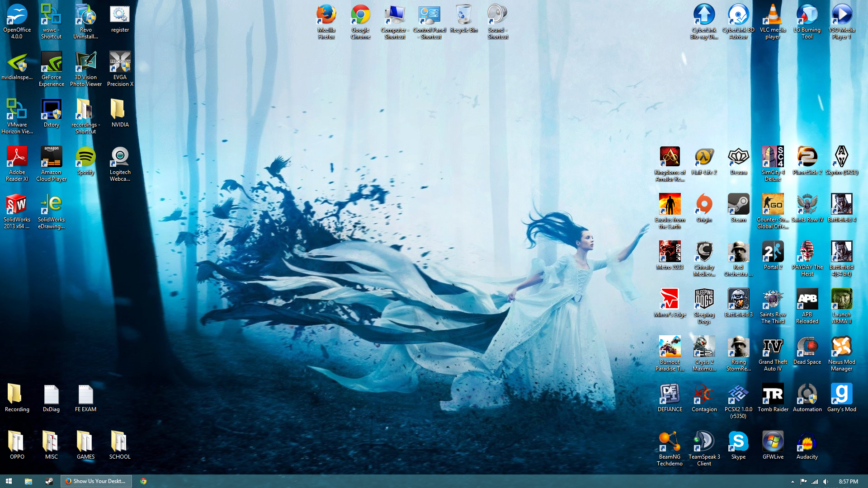
Task: Open the Action Center flag icon
Action: click(804, 482)
